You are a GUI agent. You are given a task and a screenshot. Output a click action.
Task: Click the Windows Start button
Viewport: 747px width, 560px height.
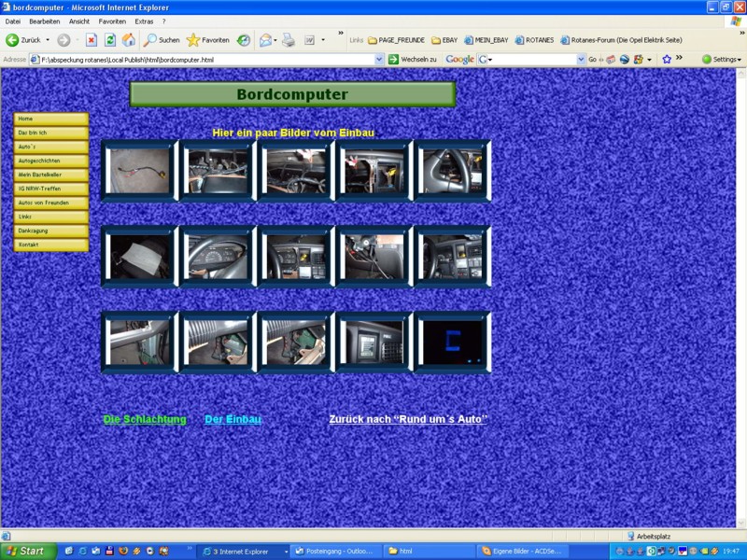coord(28,551)
